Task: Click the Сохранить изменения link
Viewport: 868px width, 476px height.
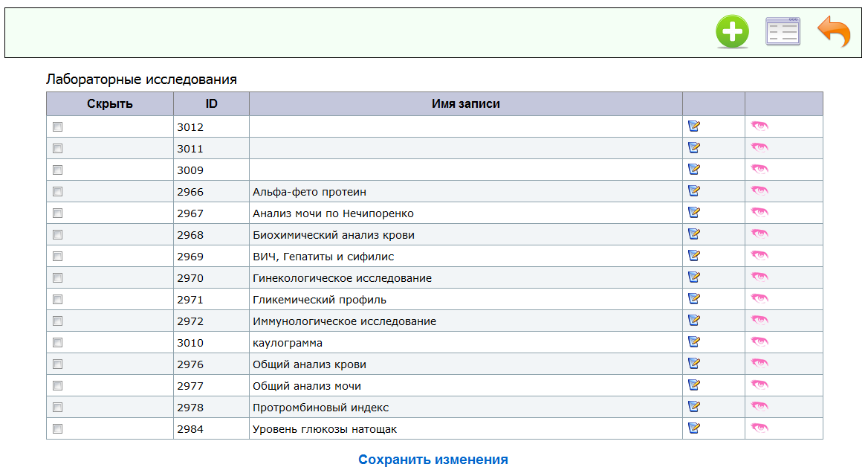Action: tap(433, 460)
